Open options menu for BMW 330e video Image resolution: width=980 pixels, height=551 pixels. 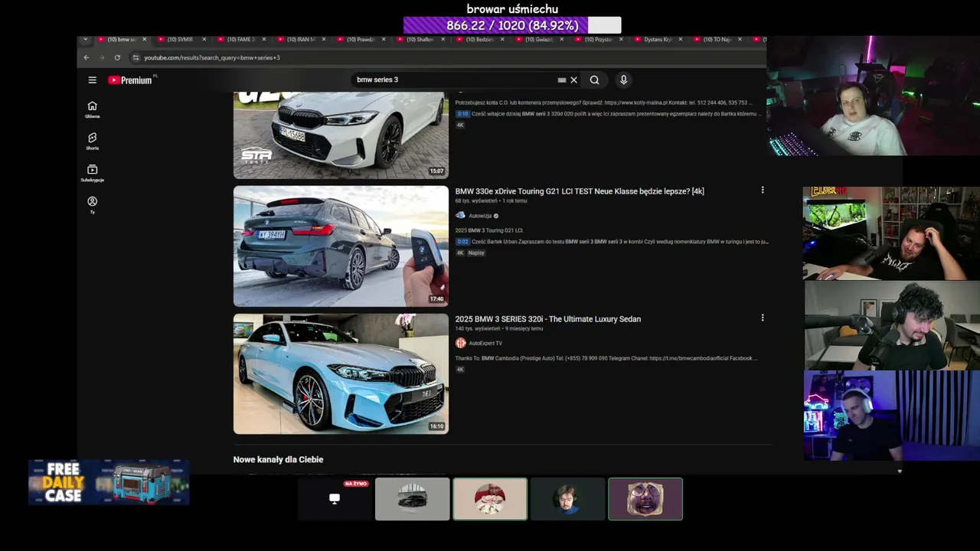tap(762, 190)
